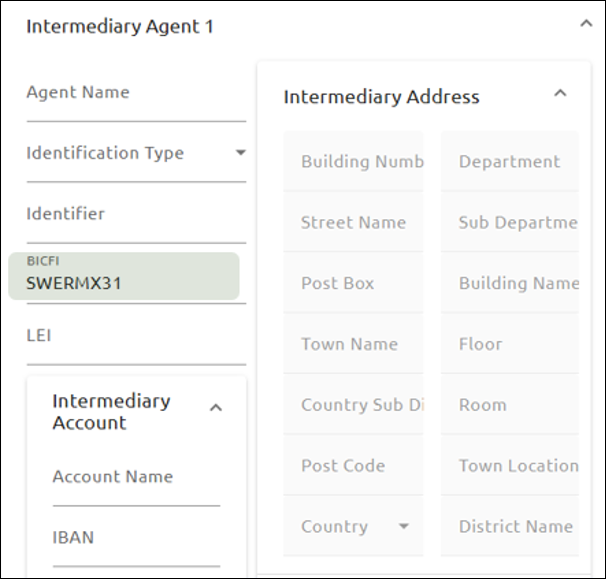The height and width of the screenshot is (579, 606).
Task: Focus the District Name field
Action: pos(510,526)
